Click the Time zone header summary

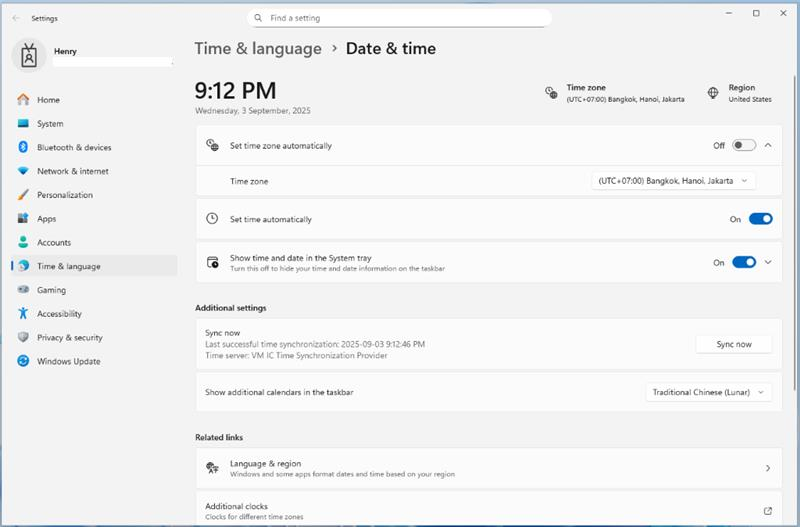(615, 93)
